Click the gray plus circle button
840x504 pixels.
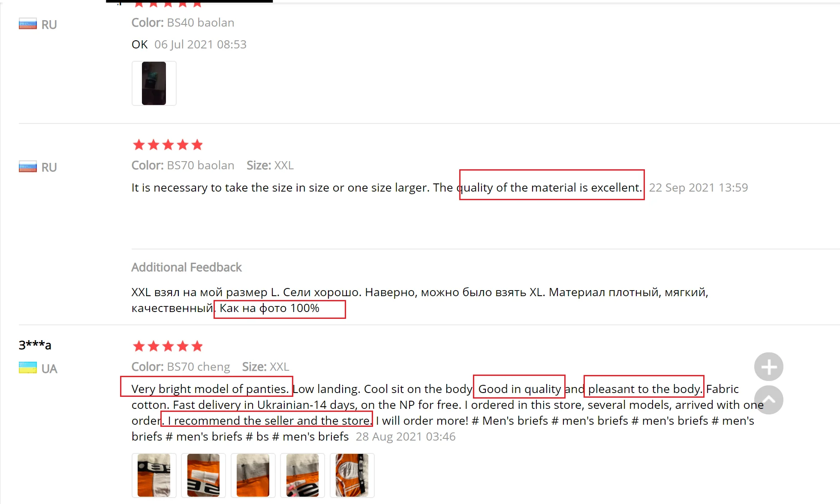coord(768,367)
